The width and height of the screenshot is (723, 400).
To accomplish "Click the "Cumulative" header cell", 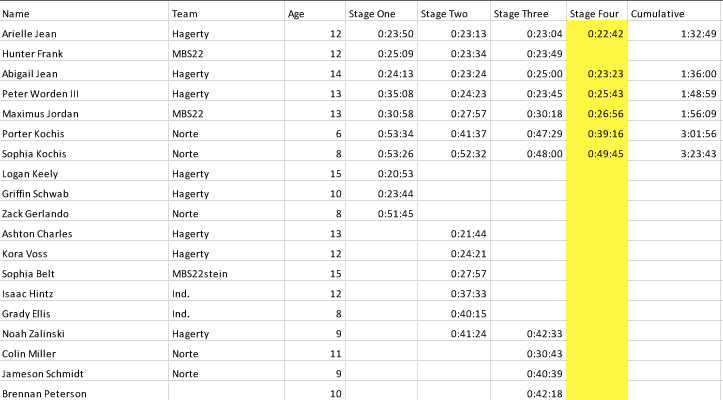I will click(x=657, y=14).
